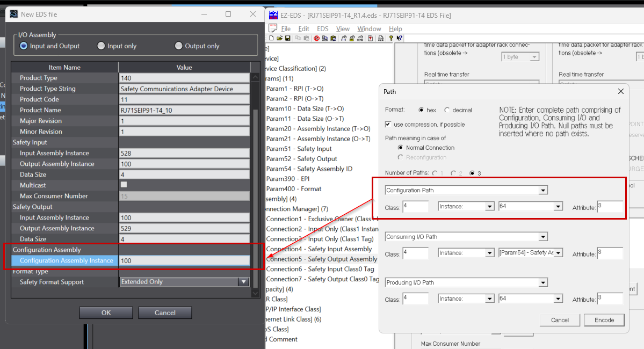Viewport: 644px width, 349px height.
Task: Click the Save floppy disk icon in EZ-EDS
Action: point(288,38)
